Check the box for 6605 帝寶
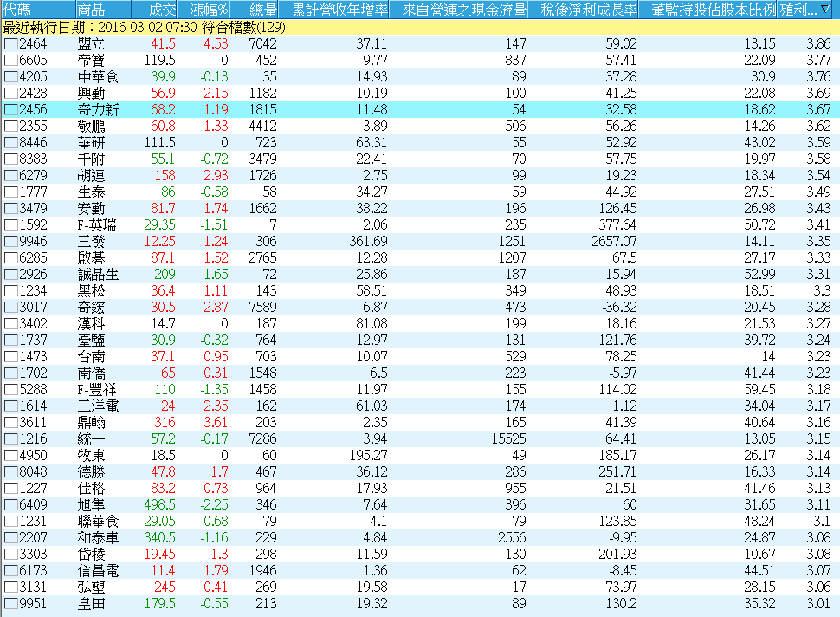This screenshot has height=617, width=840. (10, 61)
